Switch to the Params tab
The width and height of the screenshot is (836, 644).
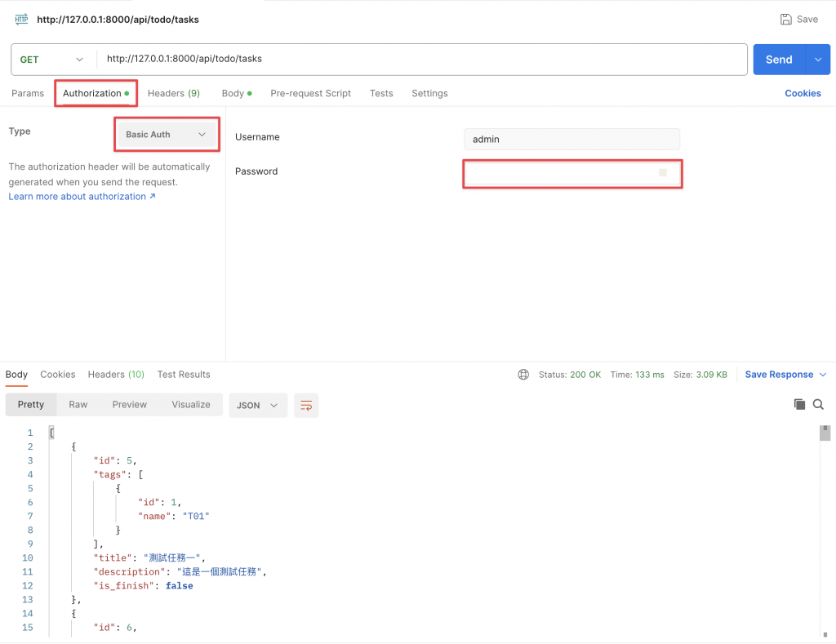[x=28, y=93]
